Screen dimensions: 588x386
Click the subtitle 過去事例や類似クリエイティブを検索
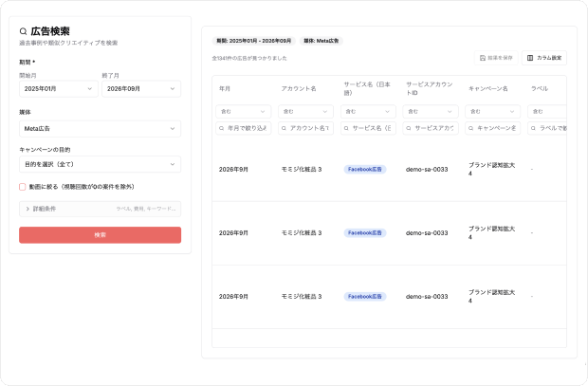coord(68,43)
